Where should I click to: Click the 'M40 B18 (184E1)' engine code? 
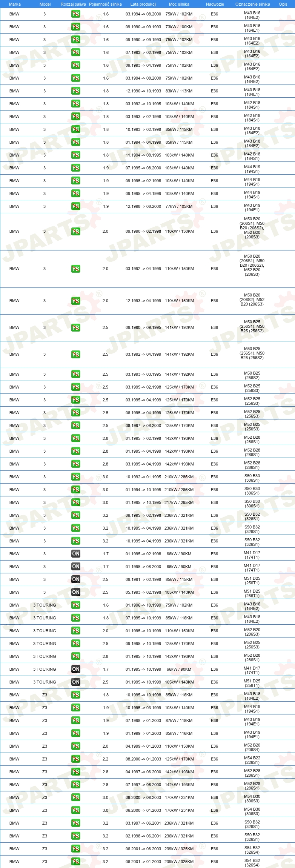[x=252, y=92]
